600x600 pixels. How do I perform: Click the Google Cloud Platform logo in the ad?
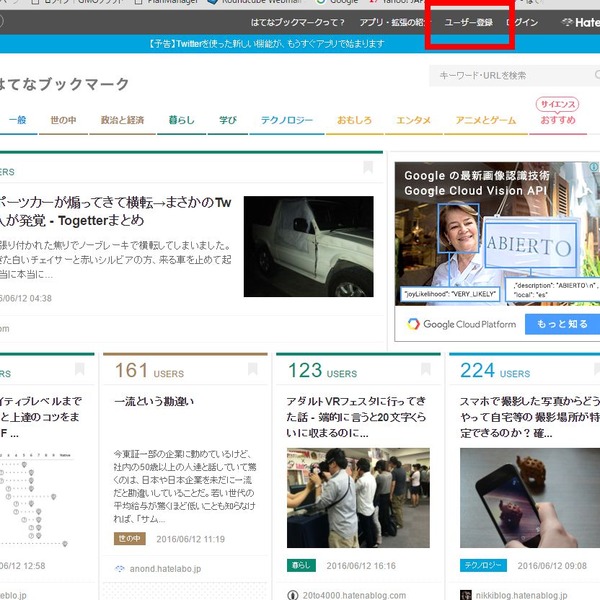461,324
